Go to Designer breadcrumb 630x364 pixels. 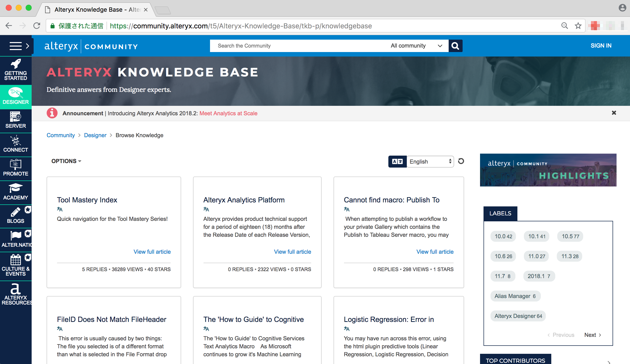coord(95,135)
